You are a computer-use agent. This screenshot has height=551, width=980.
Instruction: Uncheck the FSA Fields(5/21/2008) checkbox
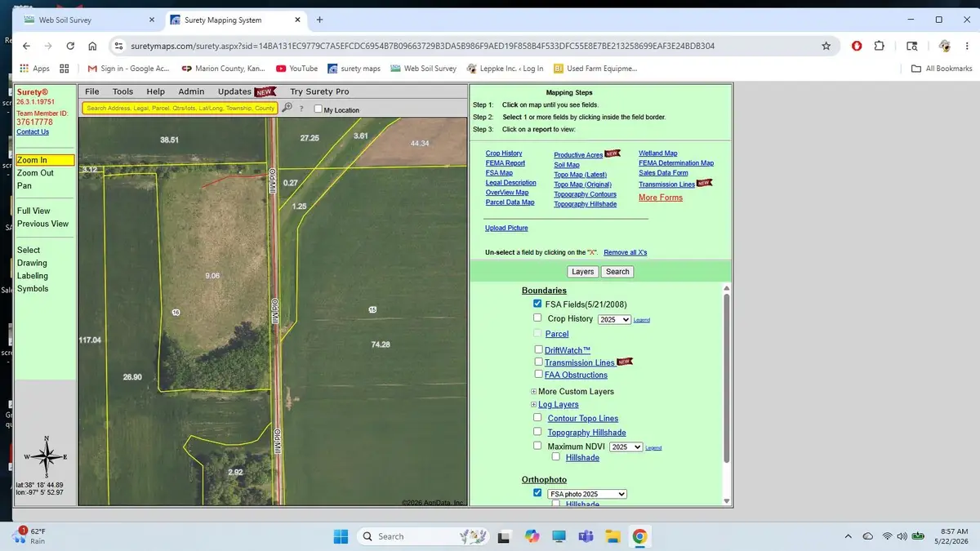[x=537, y=304]
